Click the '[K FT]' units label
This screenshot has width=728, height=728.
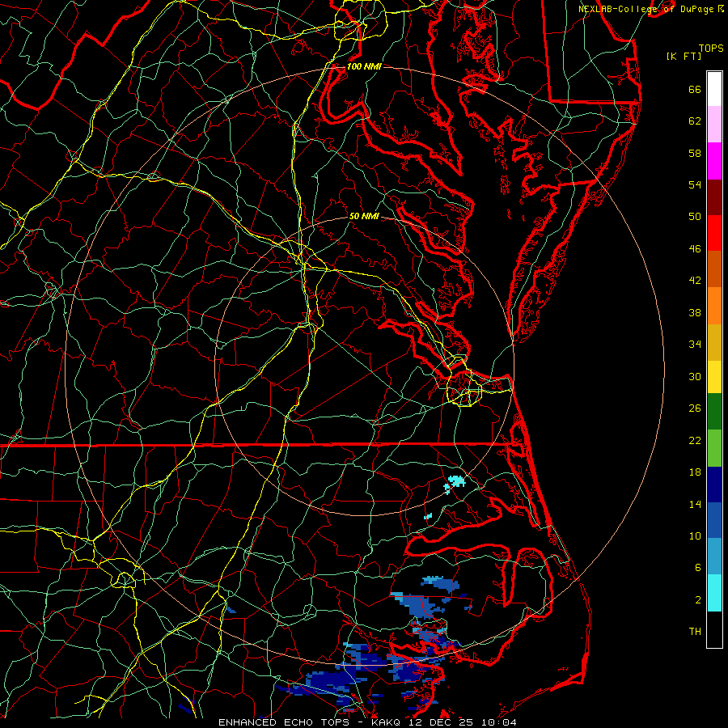click(x=684, y=56)
